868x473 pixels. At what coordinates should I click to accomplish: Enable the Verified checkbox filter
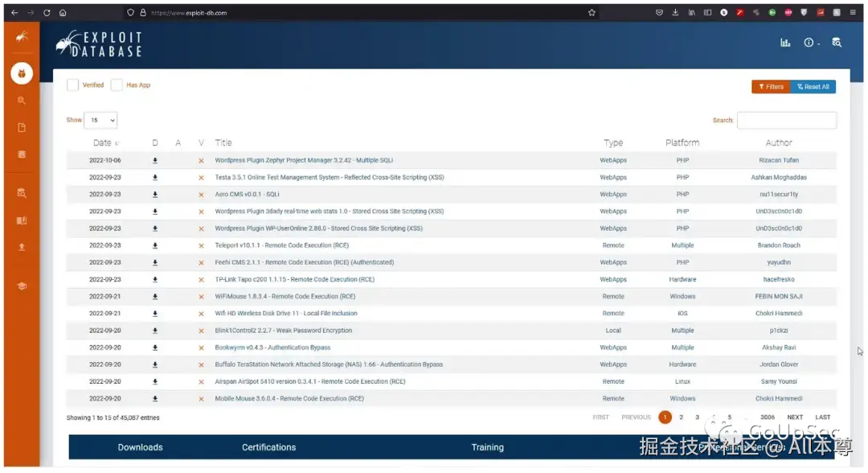click(72, 84)
